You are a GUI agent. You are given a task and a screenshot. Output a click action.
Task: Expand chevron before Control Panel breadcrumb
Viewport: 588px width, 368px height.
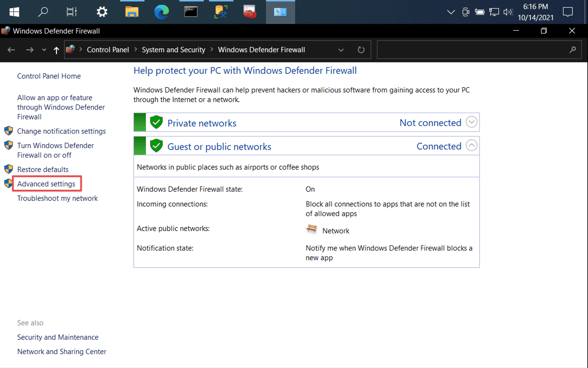click(81, 49)
